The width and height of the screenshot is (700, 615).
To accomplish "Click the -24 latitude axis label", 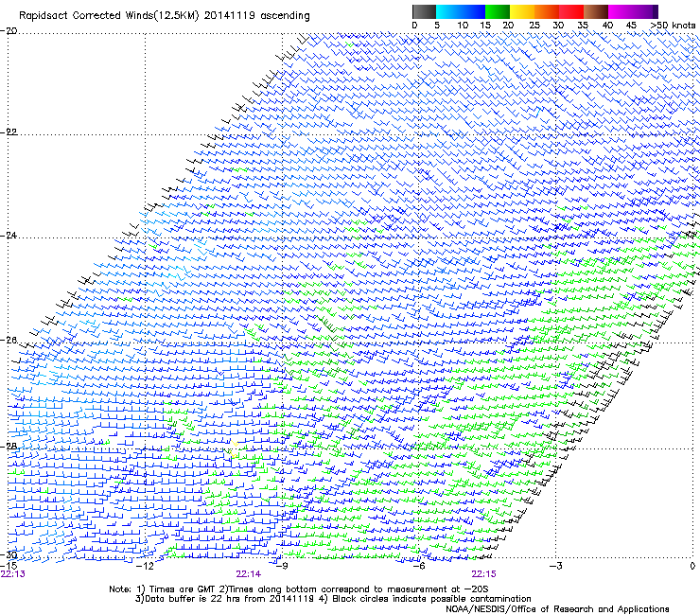I will [9, 236].
